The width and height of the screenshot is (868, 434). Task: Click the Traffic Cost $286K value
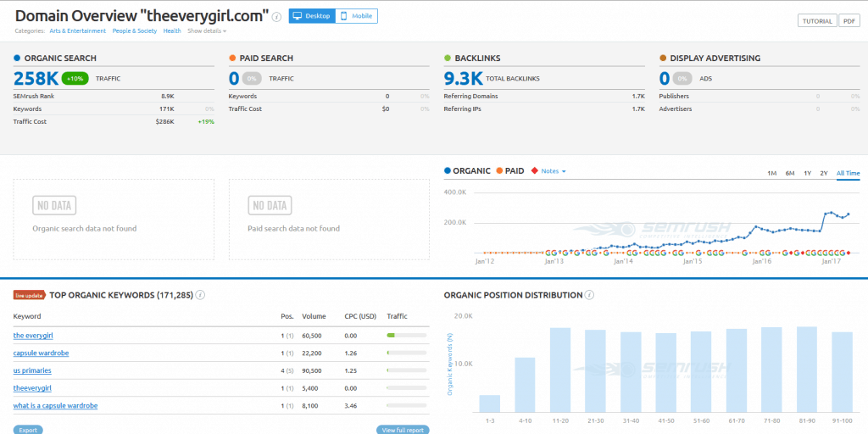pyautogui.click(x=164, y=122)
